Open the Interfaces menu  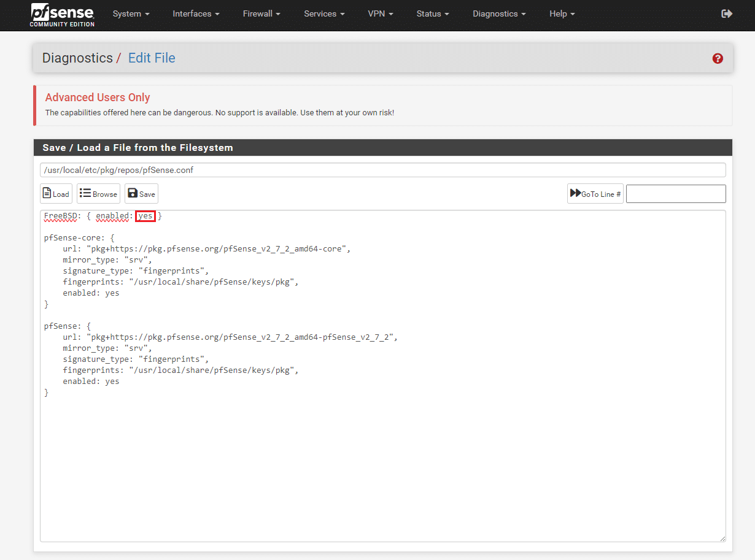[x=196, y=13]
